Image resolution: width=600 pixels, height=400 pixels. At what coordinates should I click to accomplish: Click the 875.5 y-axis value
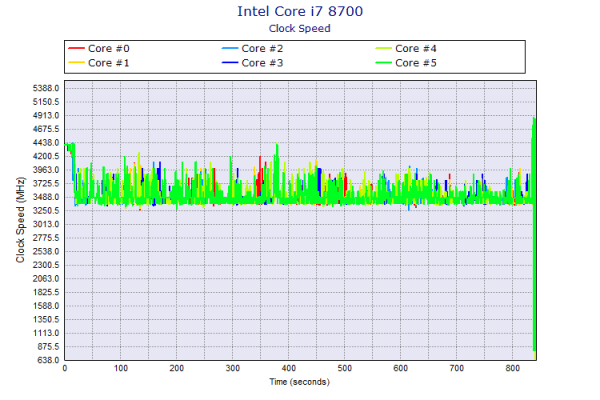[x=48, y=347]
